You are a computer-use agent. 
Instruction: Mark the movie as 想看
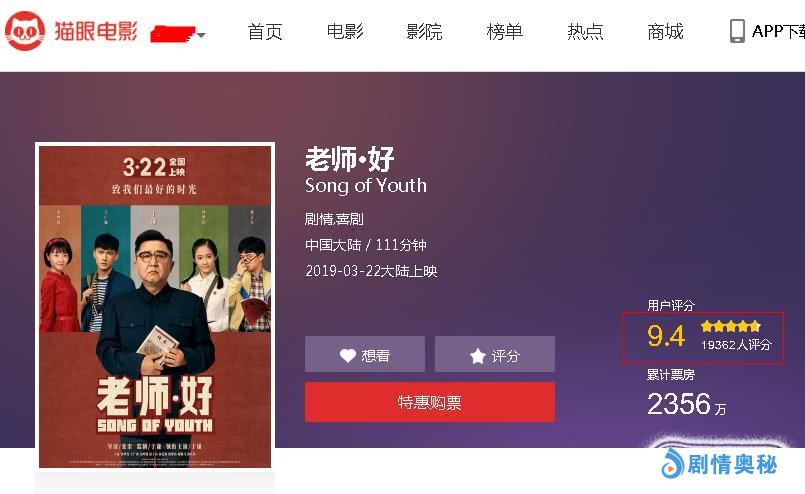(x=365, y=354)
